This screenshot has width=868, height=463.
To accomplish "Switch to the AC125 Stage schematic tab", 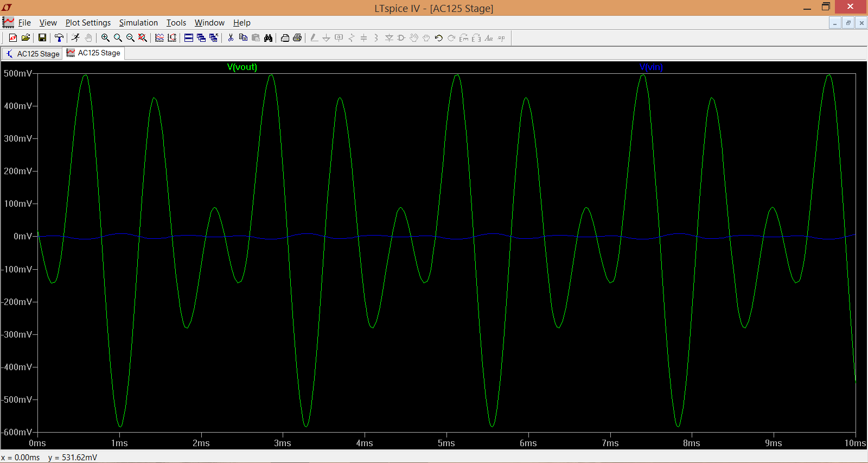I will 33,54.
